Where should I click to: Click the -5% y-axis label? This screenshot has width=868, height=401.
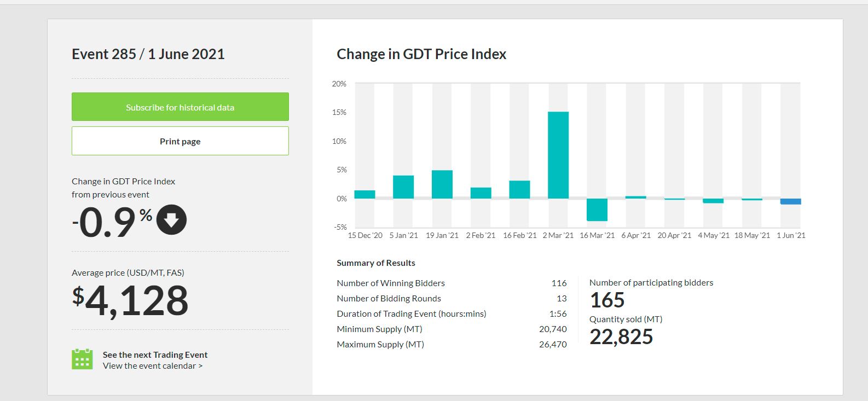(340, 227)
